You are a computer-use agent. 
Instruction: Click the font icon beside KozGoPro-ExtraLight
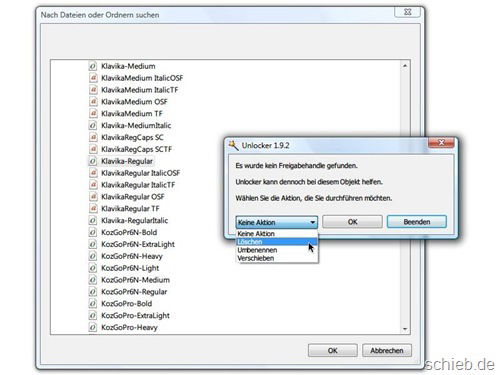pos(93,315)
